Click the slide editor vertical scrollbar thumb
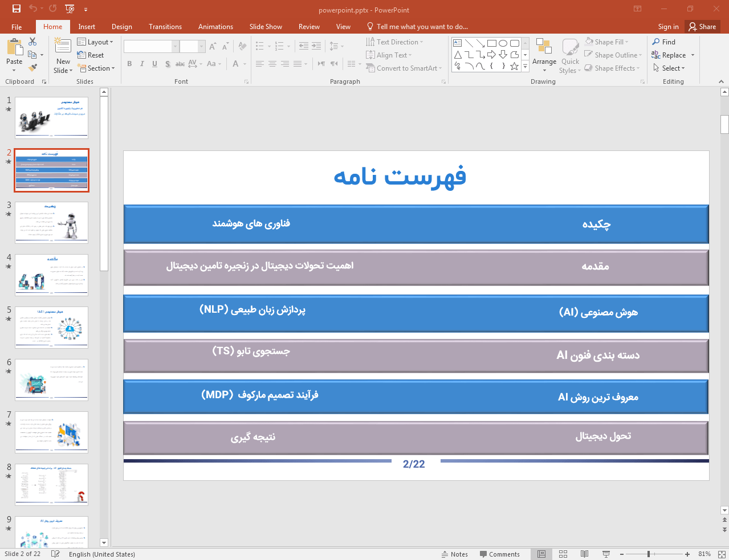The height and width of the screenshot is (560, 729). 724,124
